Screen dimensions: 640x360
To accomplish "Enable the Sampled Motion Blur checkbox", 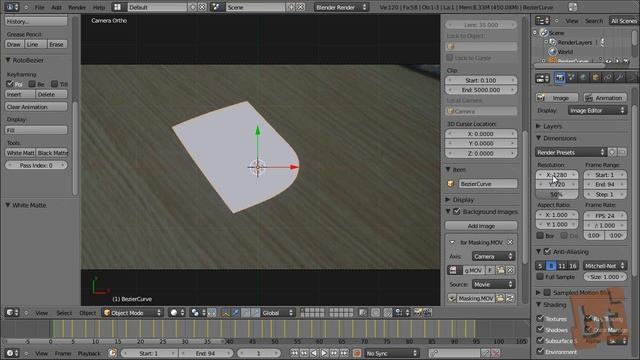I will pos(547,292).
